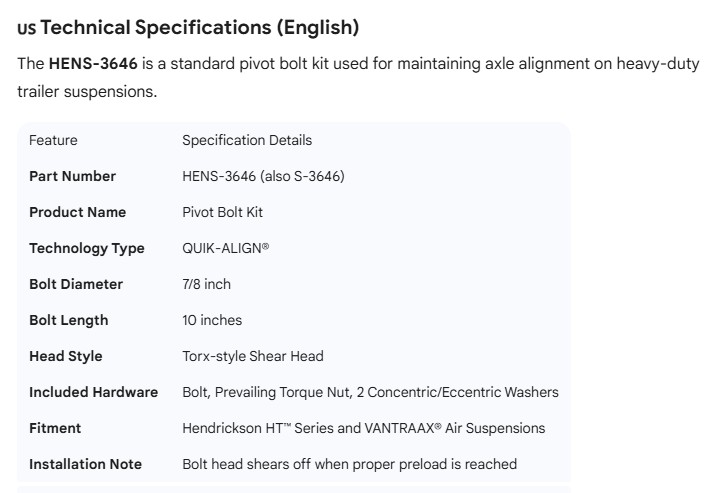Click the HENS-3646 (also S-3646) value
Viewport: 715px width, 493px height.
[x=263, y=176]
